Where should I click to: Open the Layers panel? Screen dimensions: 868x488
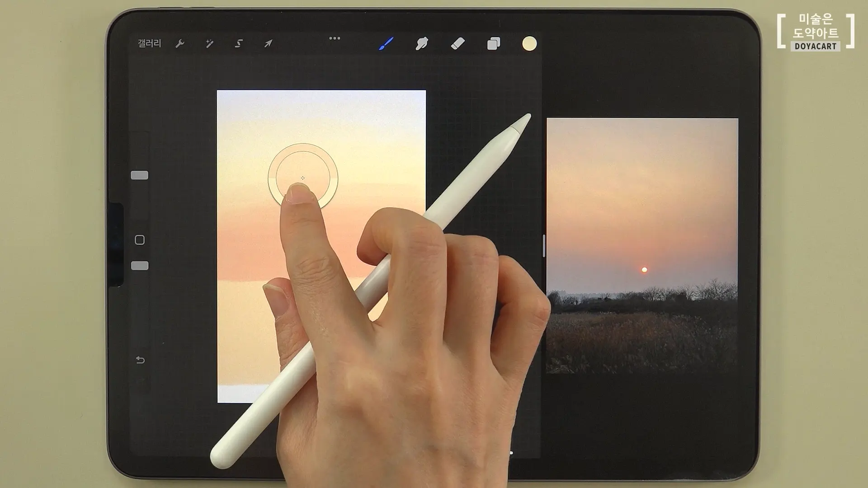[x=493, y=44]
